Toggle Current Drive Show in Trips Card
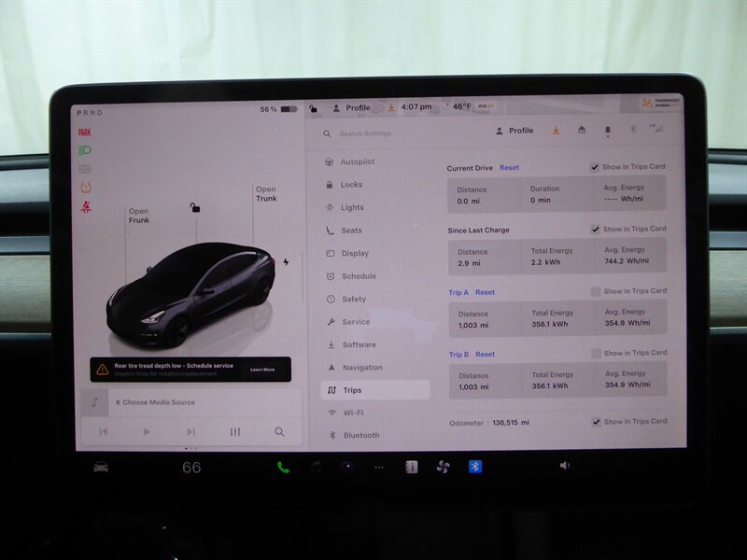 pyautogui.click(x=595, y=167)
